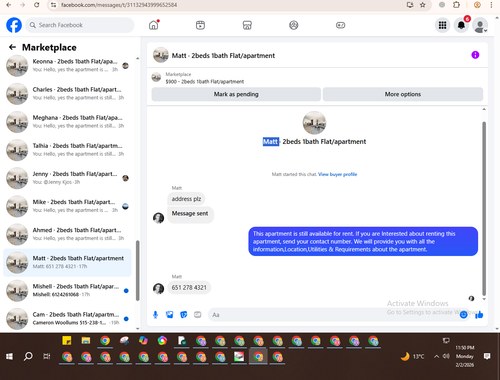Image resolution: width=500 pixels, height=380 pixels.
Task: Open the Facebook Home feed icon
Action: click(x=154, y=25)
